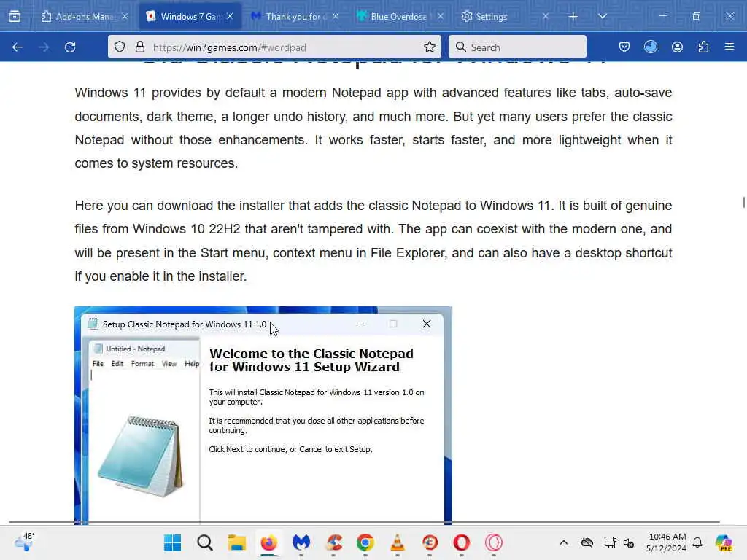Open the notification bell in the taskbar

point(697,542)
